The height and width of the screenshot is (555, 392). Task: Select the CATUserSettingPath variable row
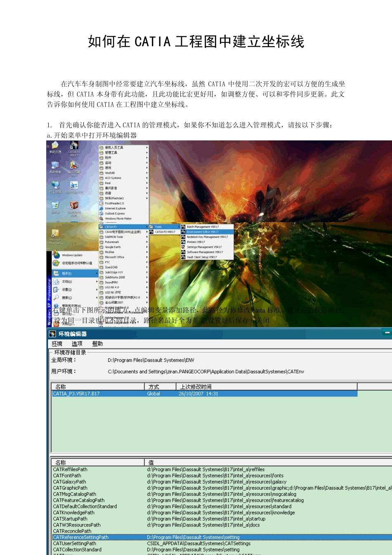pyautogui.click(x=222, y=543)
